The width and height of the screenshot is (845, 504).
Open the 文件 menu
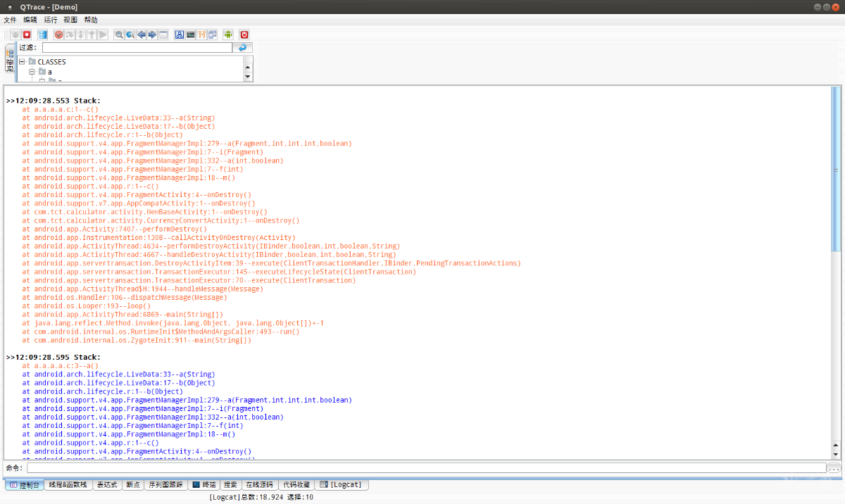pyautogui.click(x=10, y=20)
